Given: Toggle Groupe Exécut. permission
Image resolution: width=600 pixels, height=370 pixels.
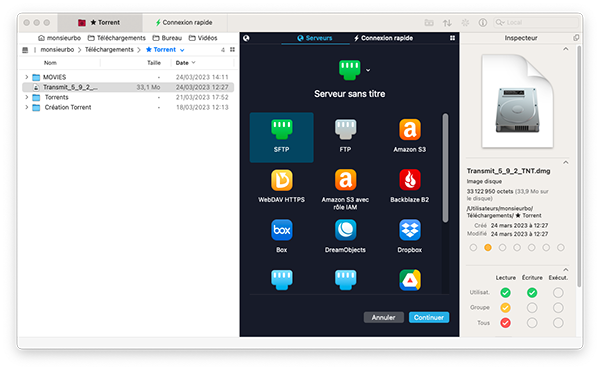Looking at the screenshot, I should click(x=558, y=308).
